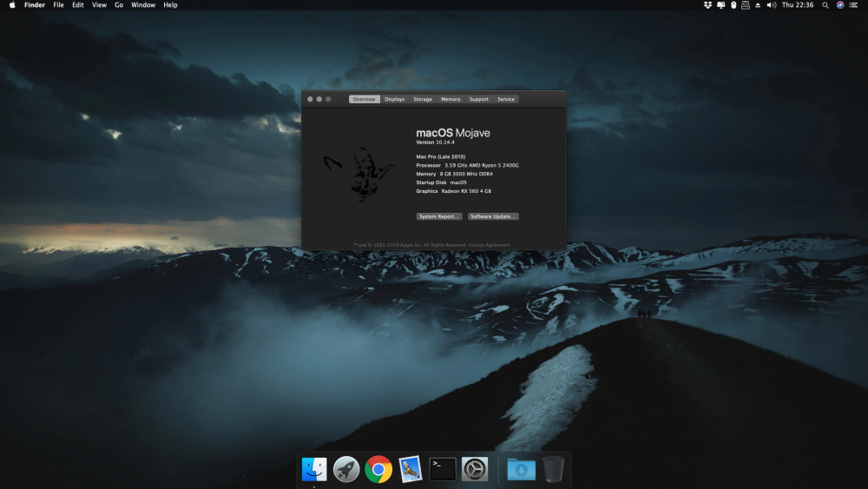Image resolution: width=868 pixels, height=489 pixels.
Task: Open the Edit menu
Action: click(78, 5)
